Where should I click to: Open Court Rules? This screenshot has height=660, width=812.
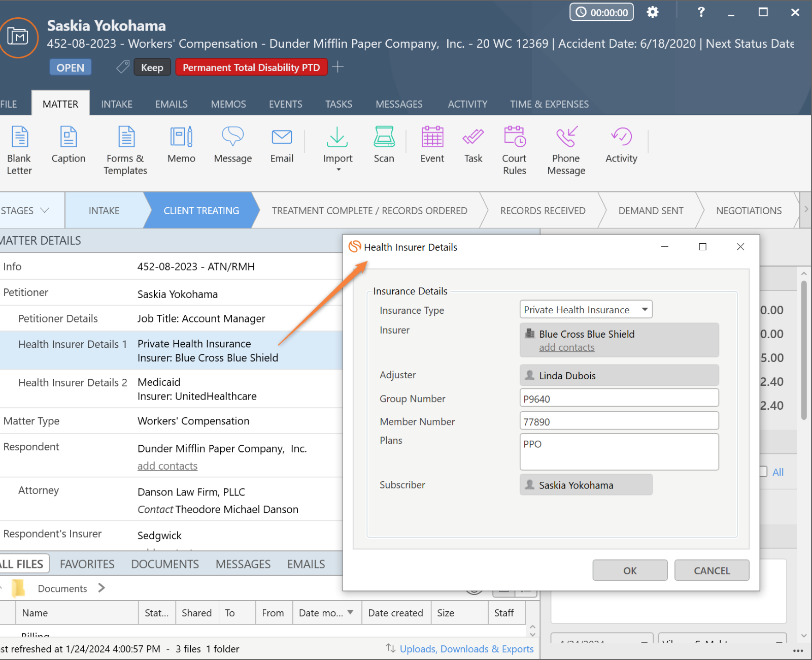(x=515, y=150)
